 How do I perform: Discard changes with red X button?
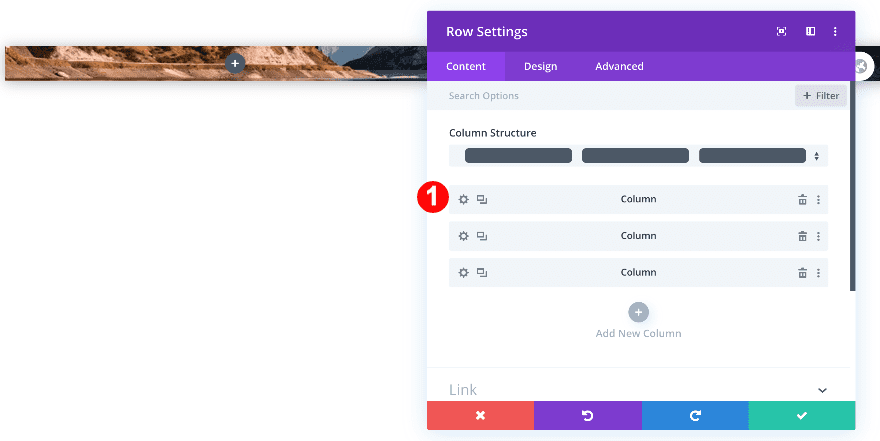[x=480, y=415]
